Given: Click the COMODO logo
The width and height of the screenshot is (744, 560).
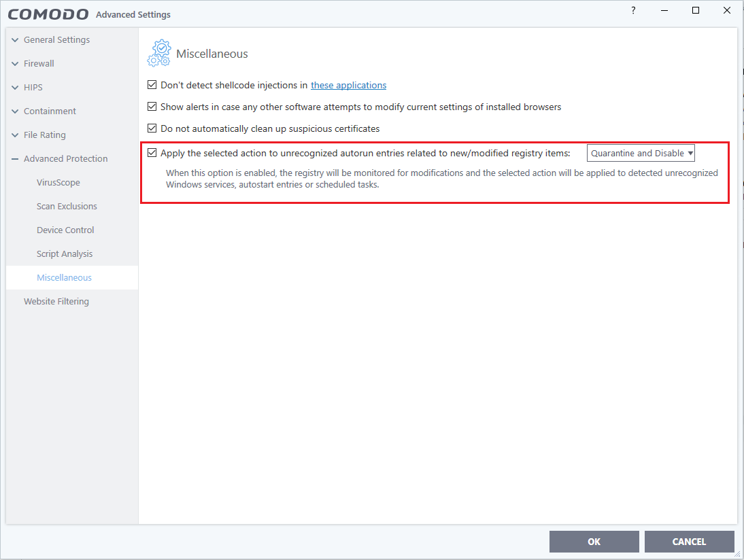Looking at the screenshot, I should pos(48,14).
